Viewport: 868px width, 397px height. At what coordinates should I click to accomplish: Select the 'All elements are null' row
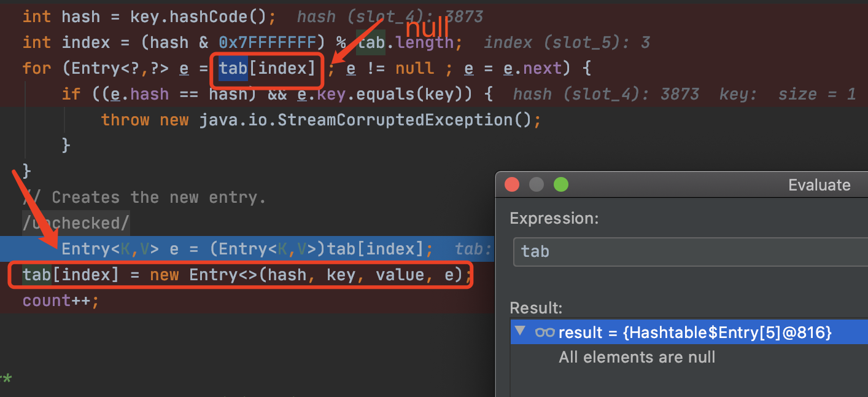[637, 357]
